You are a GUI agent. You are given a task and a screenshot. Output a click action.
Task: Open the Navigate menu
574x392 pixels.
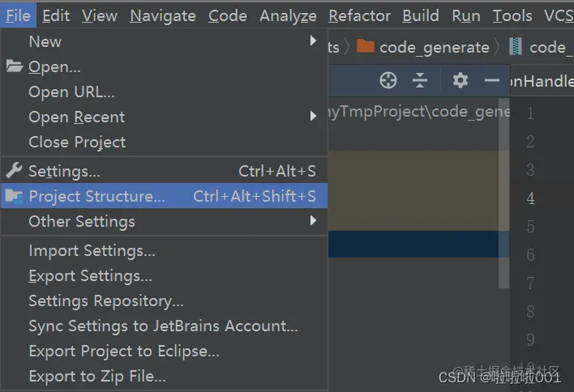[162, 15]
